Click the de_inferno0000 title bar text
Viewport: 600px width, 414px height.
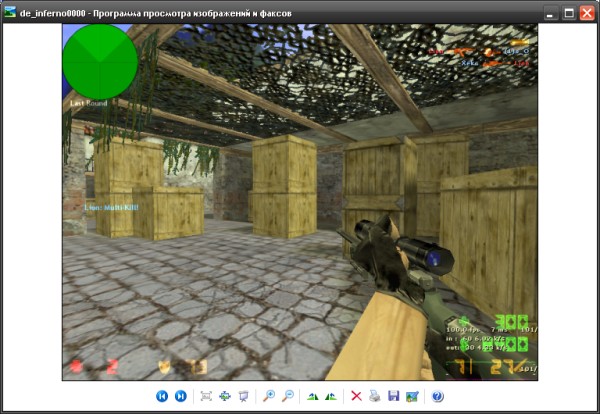pyautogui.click(x=156, y=13)
